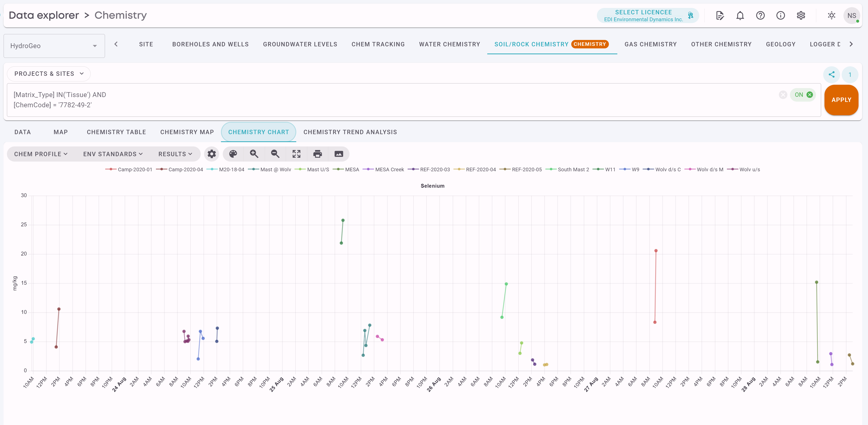The height and width of the screenshot is (425, 868).
Task: Turn off the filter ON toggle
Action: click(803, 95)
